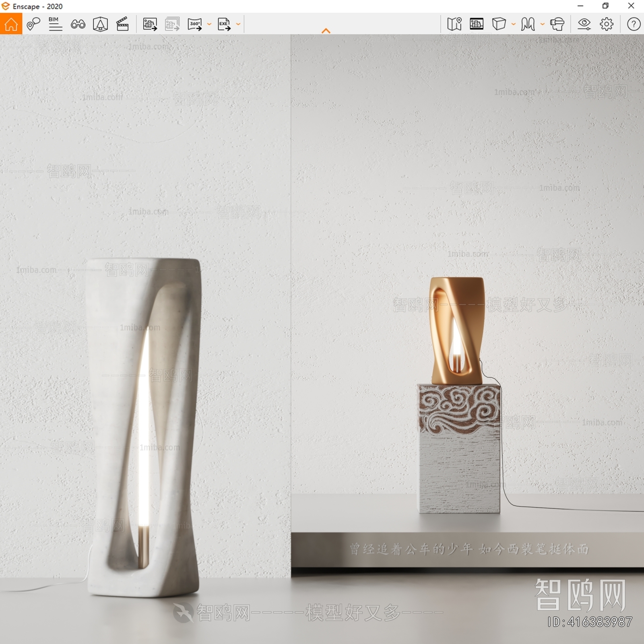The height and width of the screenshot is (644, 644).
Task: Open Visual Settings eye icon
Action: [x=584, y=24]
